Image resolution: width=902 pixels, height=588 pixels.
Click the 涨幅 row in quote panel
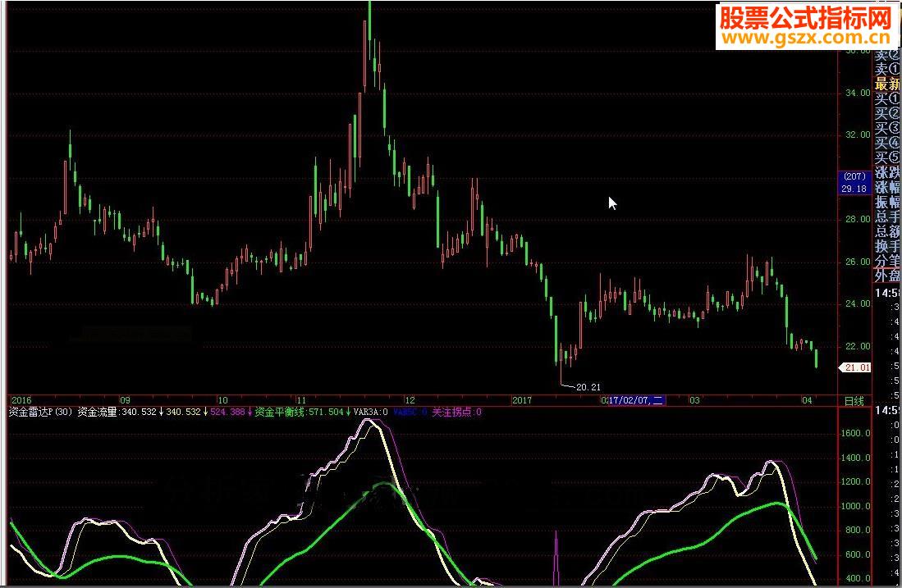click(887, 186)
